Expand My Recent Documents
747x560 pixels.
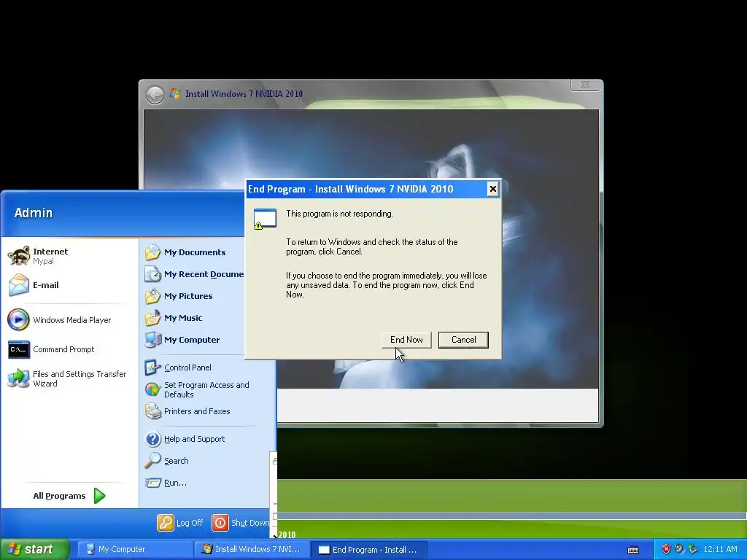click(194, 274)
